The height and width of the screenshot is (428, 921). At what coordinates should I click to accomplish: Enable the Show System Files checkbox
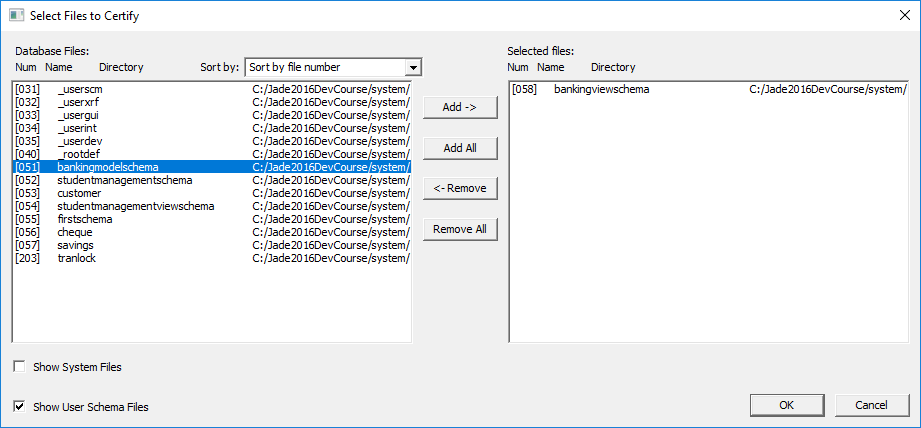(x=20, y=367)
